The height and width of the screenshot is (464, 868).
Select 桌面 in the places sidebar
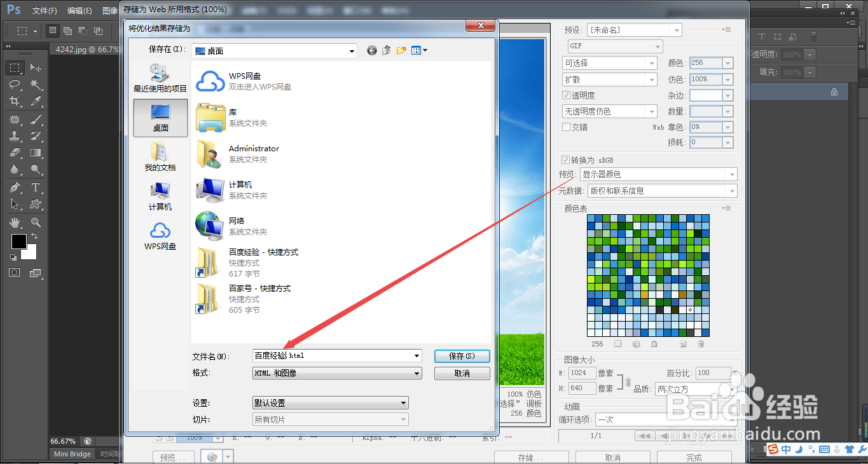[160, 118]
